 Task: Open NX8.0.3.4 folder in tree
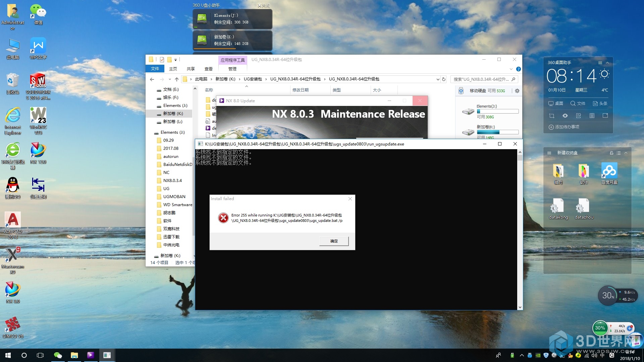[x=172, y=181]
